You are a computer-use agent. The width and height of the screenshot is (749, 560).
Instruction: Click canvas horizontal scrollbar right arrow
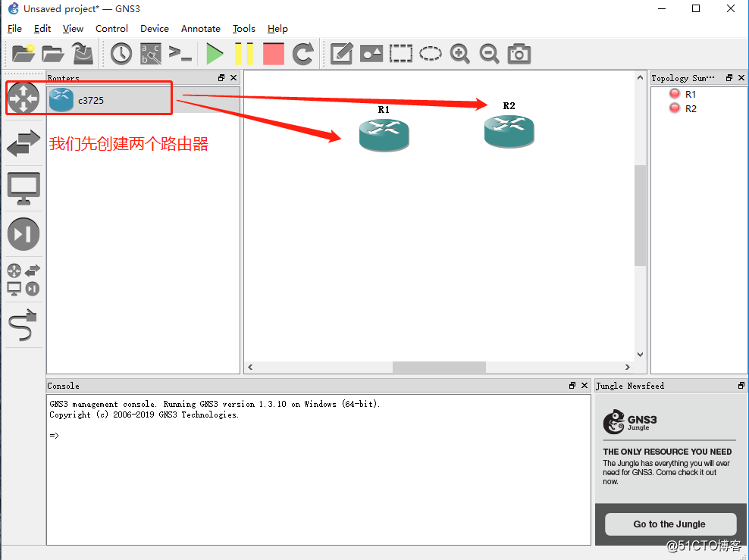(x=628, y=367)
